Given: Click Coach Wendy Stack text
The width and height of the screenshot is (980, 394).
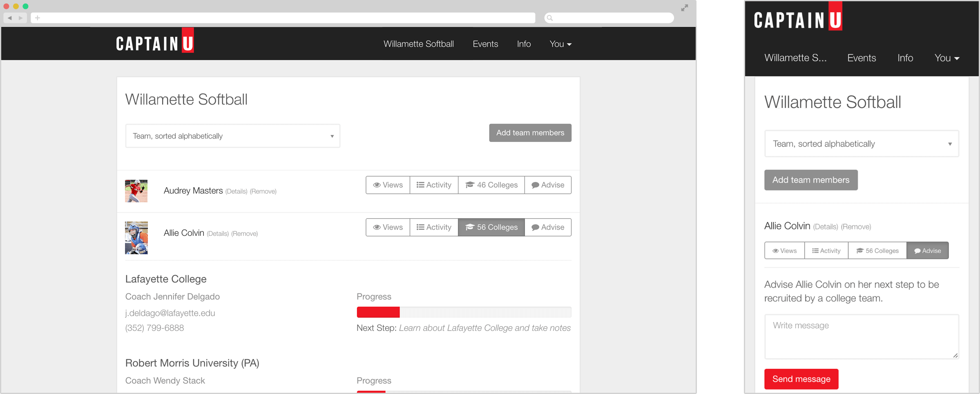Looking at the screenshot, I should (165, 381).
